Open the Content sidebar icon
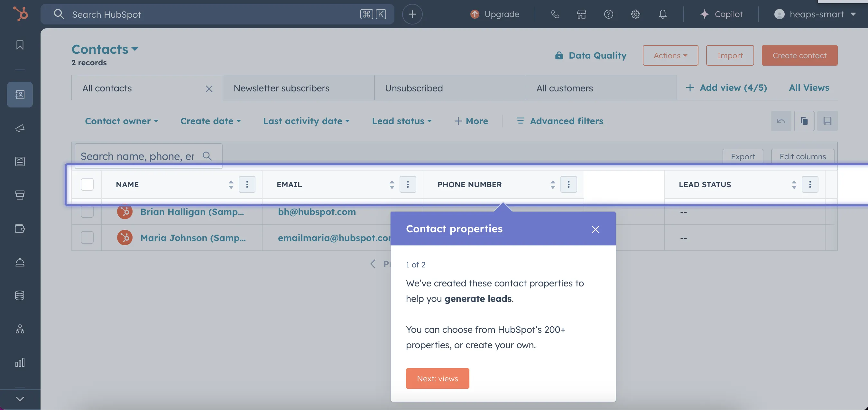868x410 pixels. pos(20,162)
